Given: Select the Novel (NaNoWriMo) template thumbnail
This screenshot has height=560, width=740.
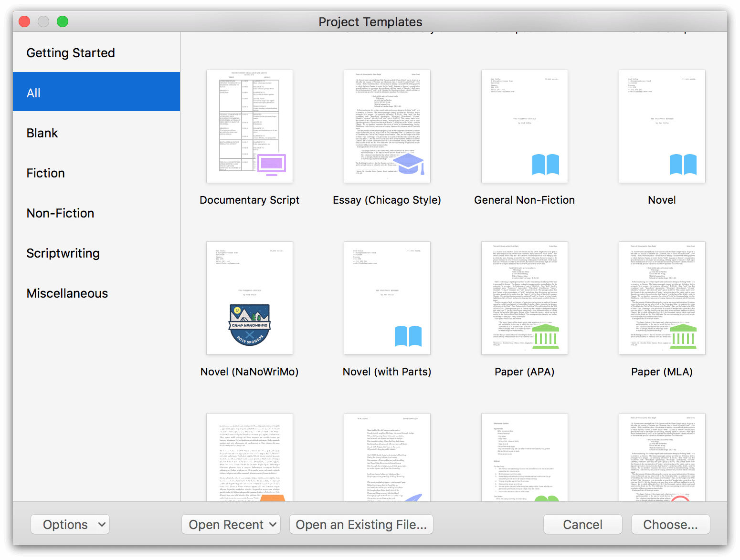Looking at the screenshot, I should click(x=250, y=298).
